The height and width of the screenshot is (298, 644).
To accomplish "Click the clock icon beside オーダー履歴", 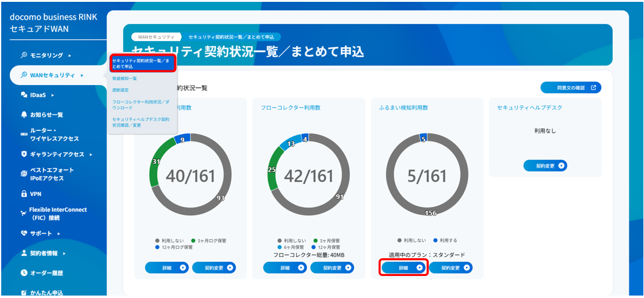I will coord(24,273).
